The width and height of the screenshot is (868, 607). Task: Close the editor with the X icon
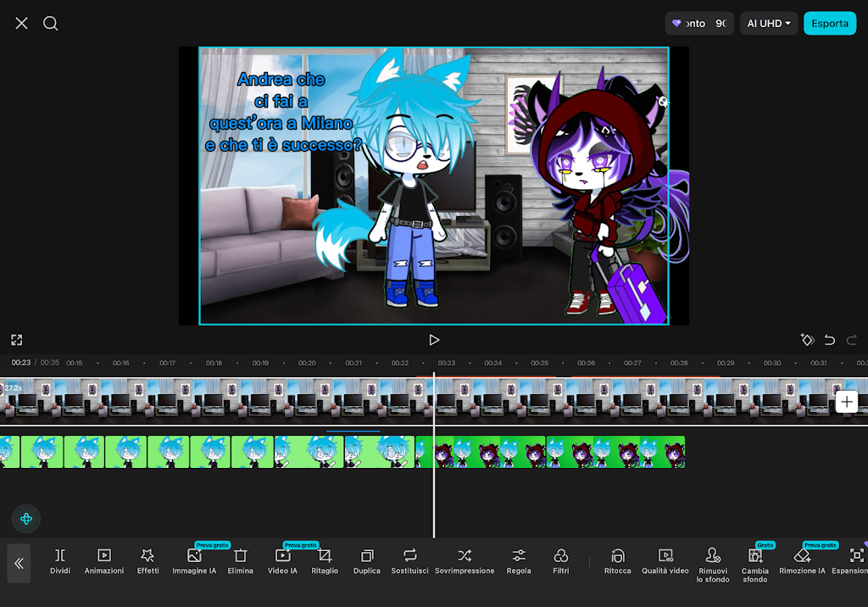21,23
